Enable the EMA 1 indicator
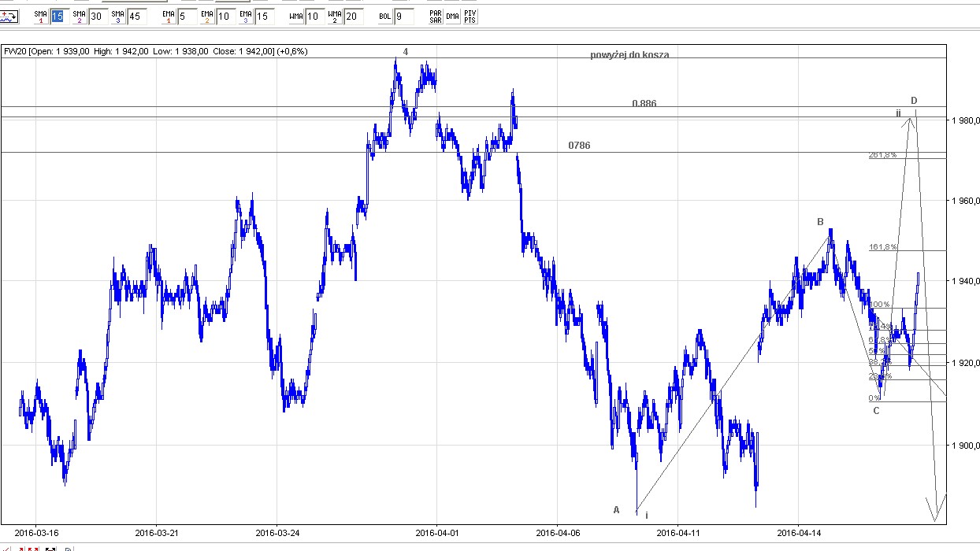 pos(168,17)
